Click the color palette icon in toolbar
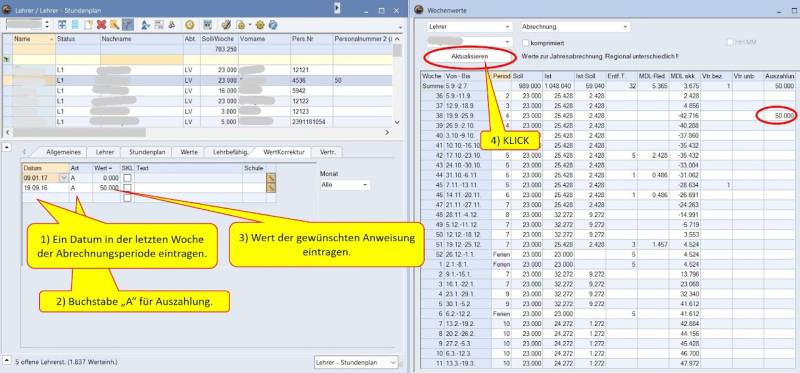800x373 pixels. point(226,24)
